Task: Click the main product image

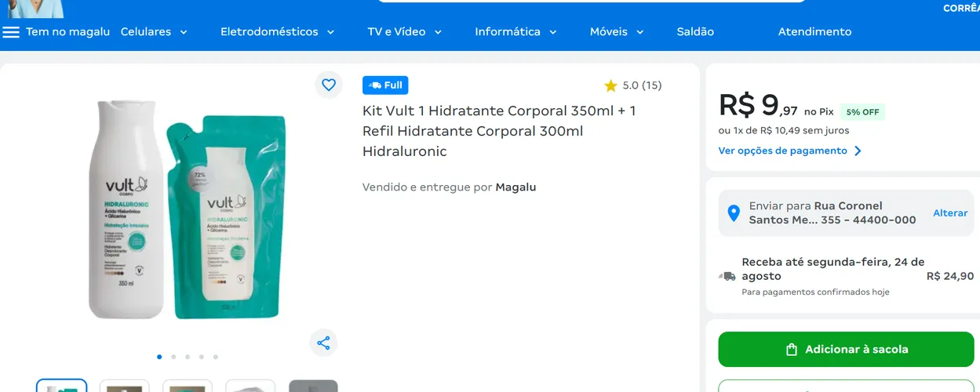Action: pos(186,210)
